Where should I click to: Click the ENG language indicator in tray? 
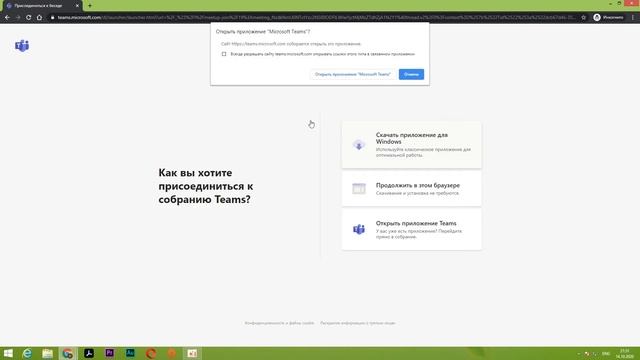(606, 353)
